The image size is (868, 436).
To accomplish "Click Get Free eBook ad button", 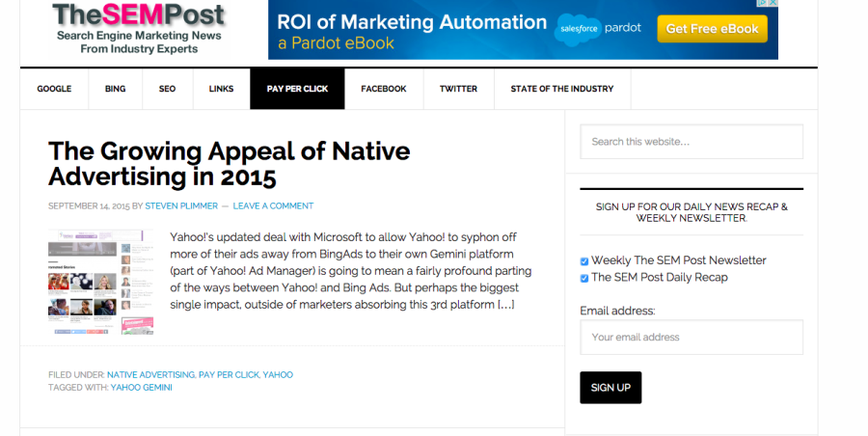I will (x=712, y=29).
